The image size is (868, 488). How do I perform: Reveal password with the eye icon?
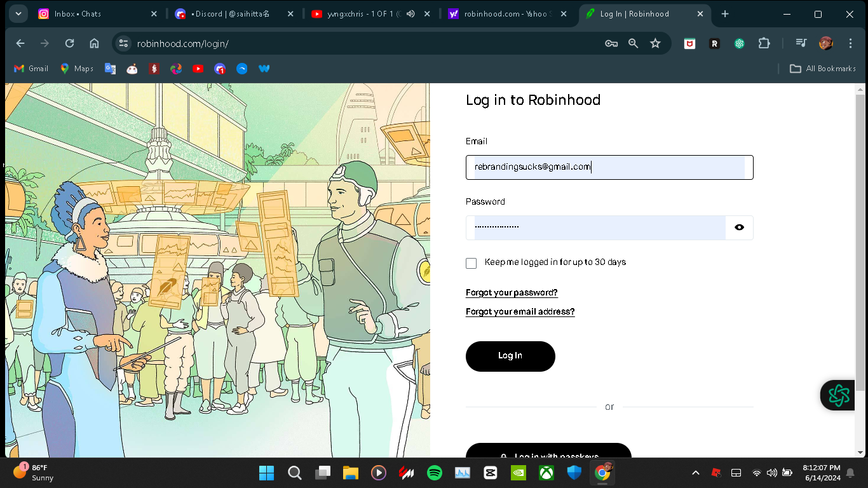pos(739,227)
